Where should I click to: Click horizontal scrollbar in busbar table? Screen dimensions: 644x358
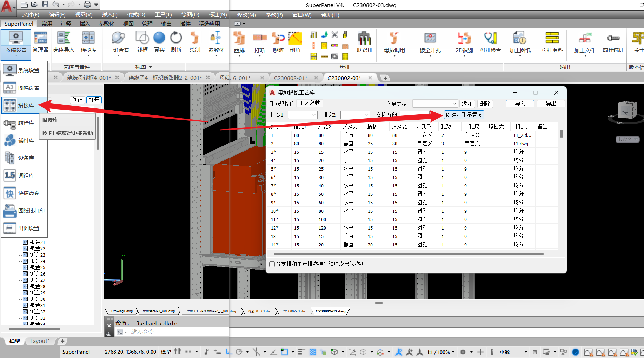pos(409,253)
